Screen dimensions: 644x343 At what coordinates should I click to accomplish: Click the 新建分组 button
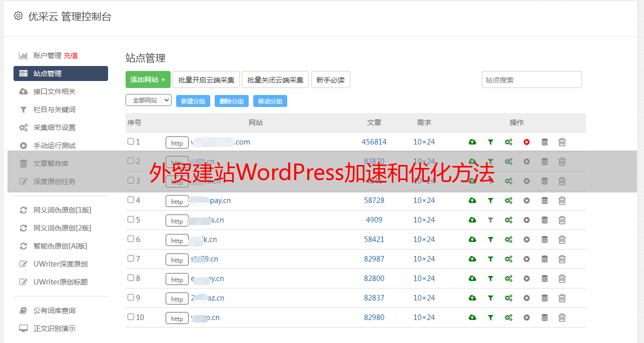coord(193,101)
